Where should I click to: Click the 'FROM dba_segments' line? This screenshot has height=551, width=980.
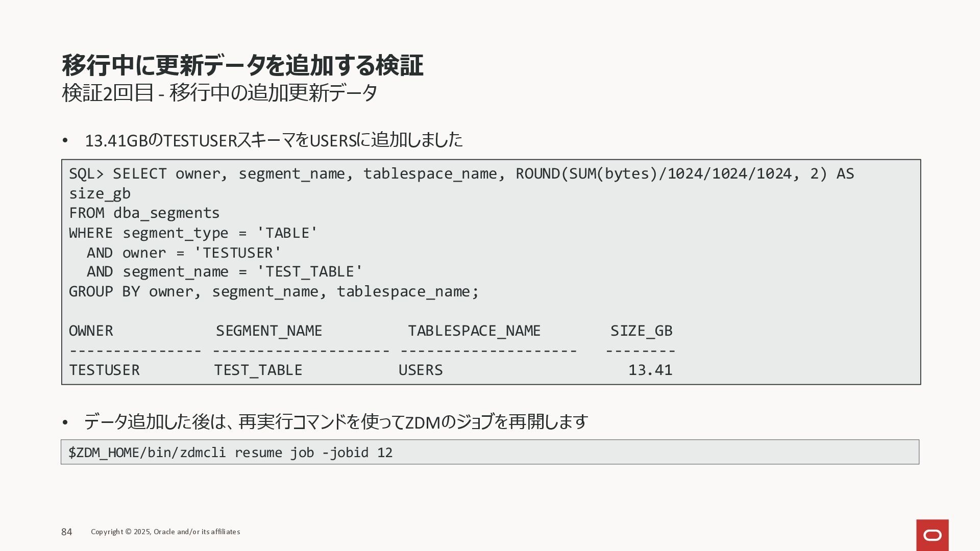(144, 213)
